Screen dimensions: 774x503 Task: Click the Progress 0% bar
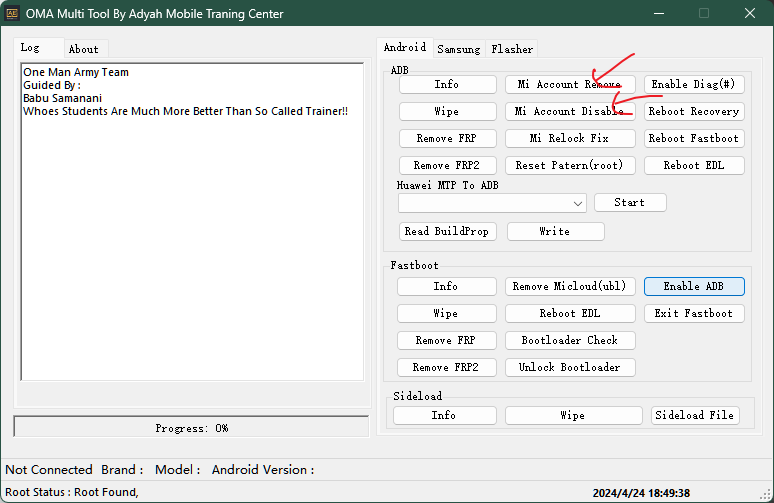pos(192,427)
